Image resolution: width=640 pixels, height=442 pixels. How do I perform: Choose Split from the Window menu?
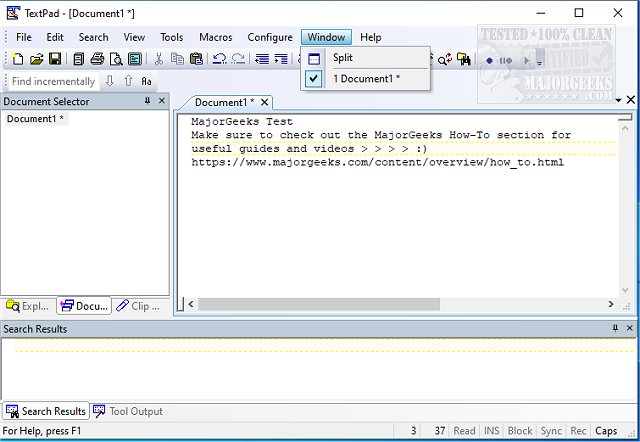[366, 58]
